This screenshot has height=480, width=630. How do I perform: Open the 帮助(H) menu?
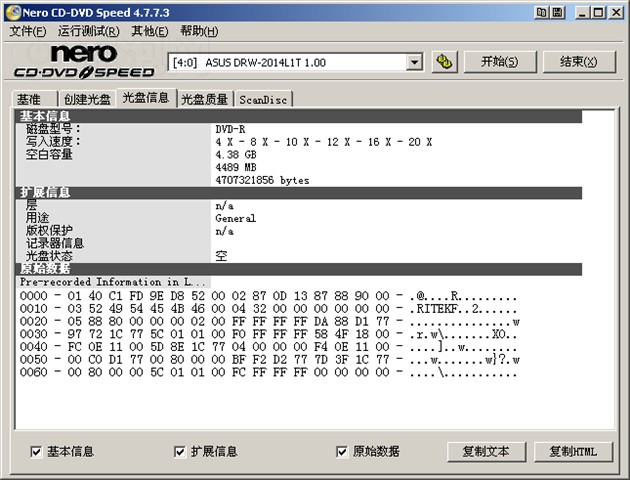point(199,31)
